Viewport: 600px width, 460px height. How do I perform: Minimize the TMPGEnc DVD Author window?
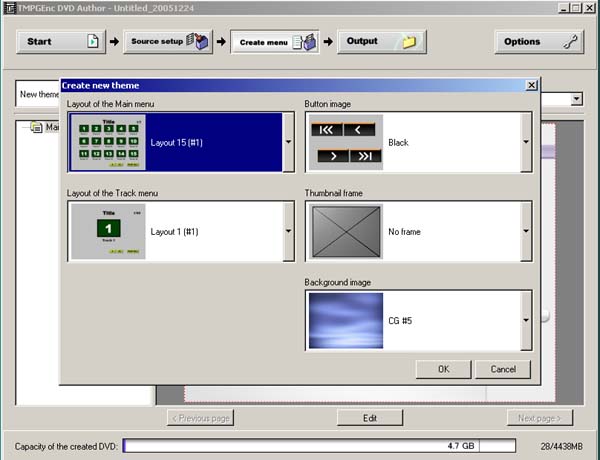pos(564,8)
